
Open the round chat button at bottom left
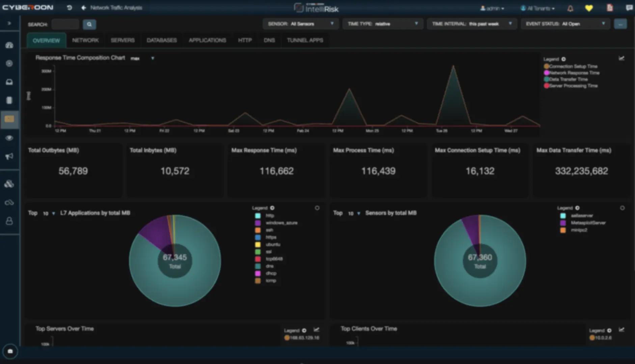pyautogui.click(x=10, y=351)
